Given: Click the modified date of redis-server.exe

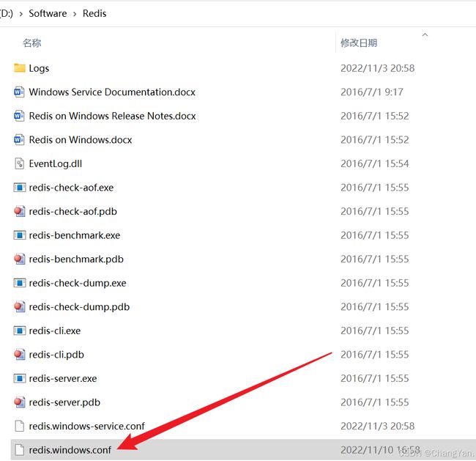Looking at the screenshot, I should click(375, 378).
